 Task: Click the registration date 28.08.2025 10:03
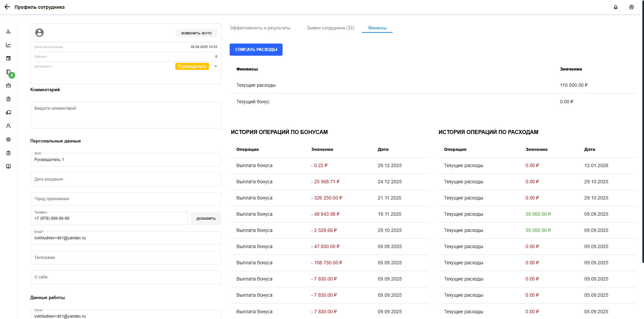pos(204,47)
